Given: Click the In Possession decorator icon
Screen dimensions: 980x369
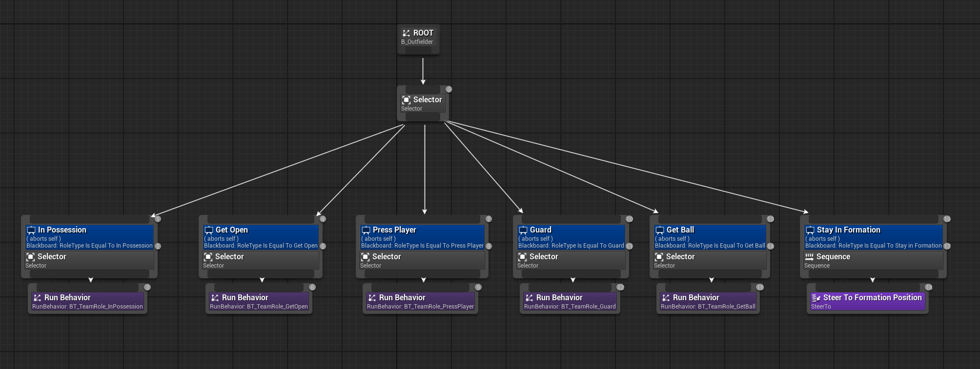Looking at the screenshot, I should point(31,230).
